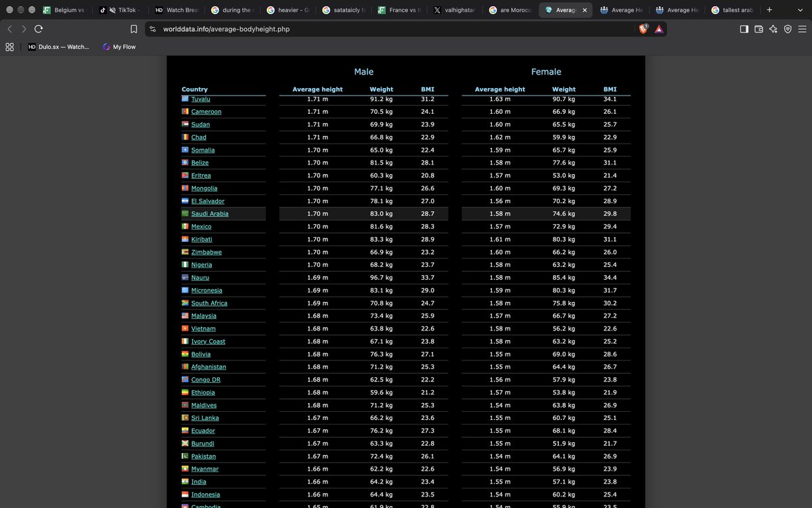Switch to the Belgium vs tab

pos(64,10)
